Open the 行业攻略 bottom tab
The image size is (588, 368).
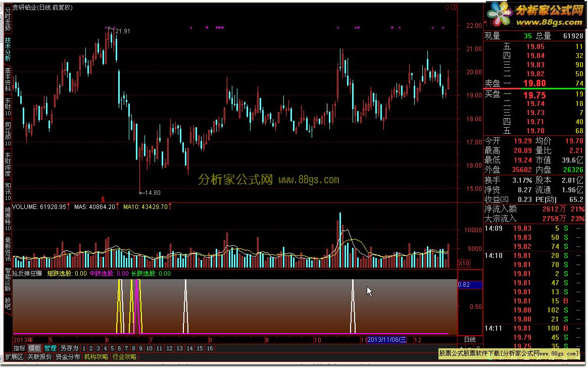(125, 357)
